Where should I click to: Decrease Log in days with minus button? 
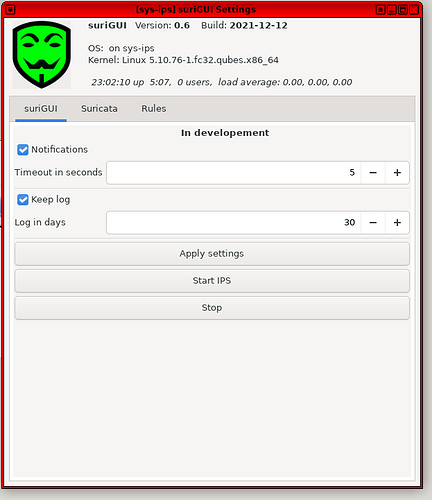click(373, 223)
